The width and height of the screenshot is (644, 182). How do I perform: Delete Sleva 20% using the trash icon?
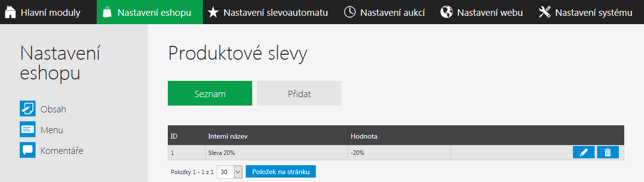click(608, 152)
